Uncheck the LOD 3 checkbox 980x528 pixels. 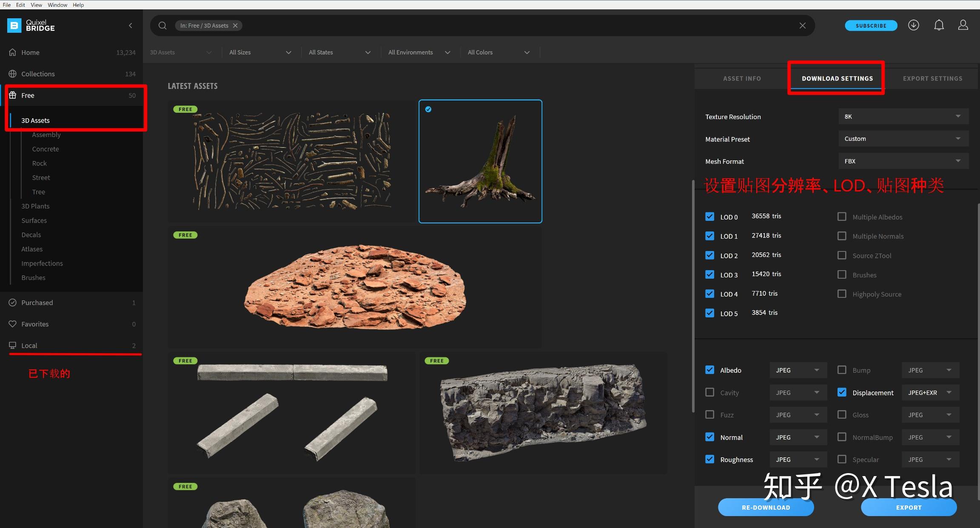pos(709,274)
